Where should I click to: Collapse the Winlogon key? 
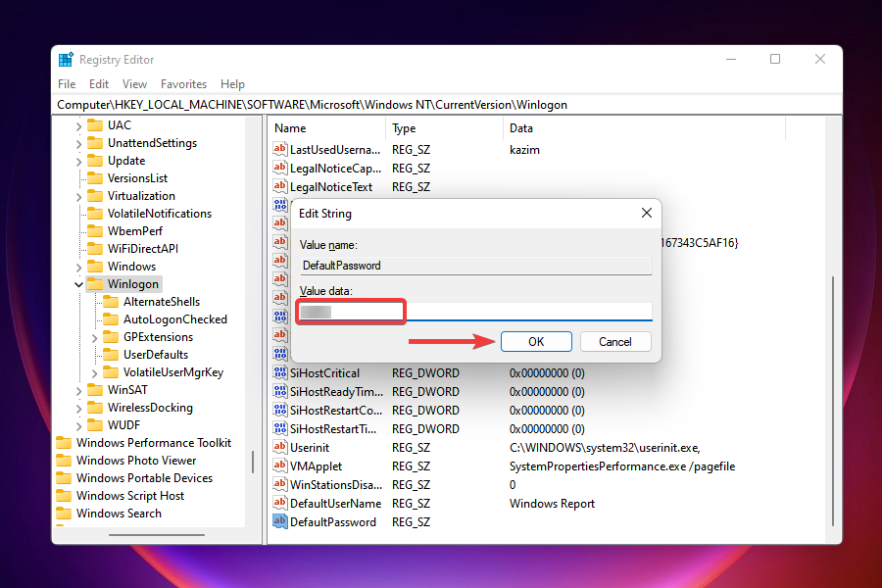point(78,284)
